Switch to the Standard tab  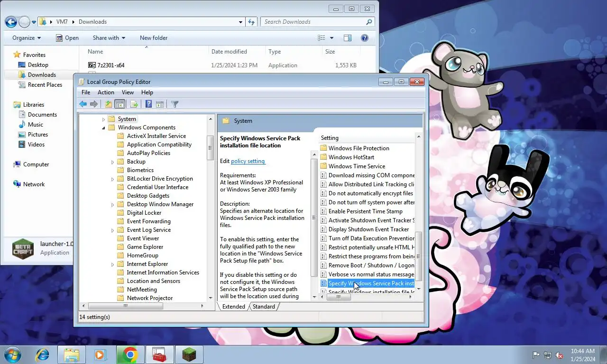[x=264, y=307]
